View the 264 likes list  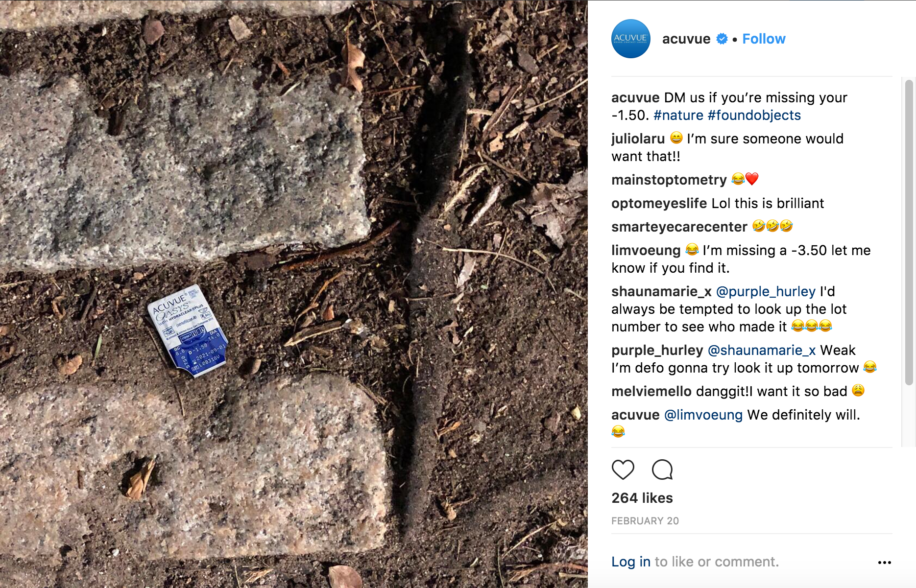coord(642,498)
